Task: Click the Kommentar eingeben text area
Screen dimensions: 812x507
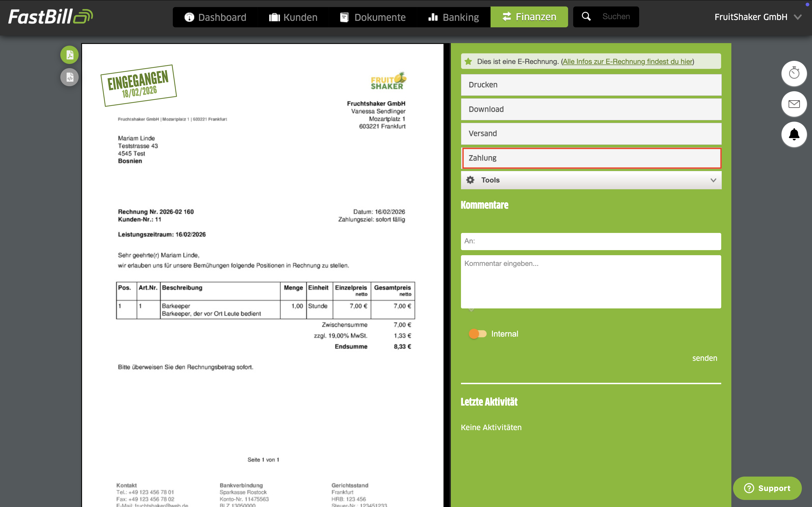Action: [591, 282]
